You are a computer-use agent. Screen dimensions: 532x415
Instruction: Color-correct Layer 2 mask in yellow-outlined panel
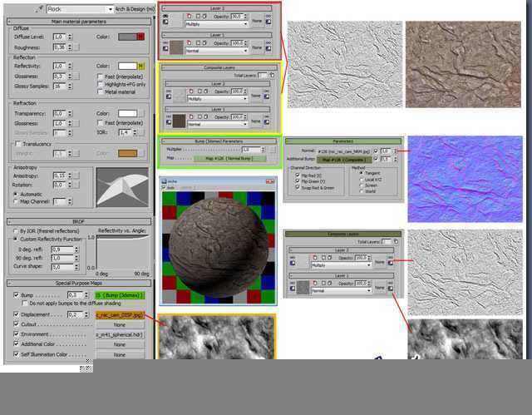[267, 96]
